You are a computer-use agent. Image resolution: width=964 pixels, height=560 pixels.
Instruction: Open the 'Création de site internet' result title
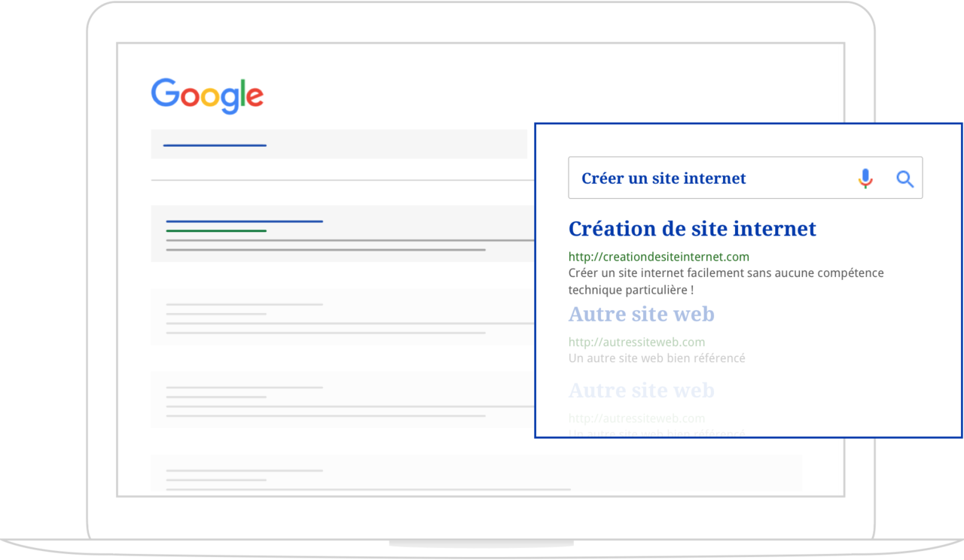692,228
